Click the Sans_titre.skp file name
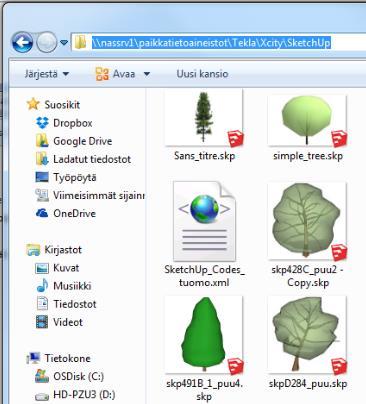Screen dimensions: 366x404 pyautogui.click(x=204, y=156)
